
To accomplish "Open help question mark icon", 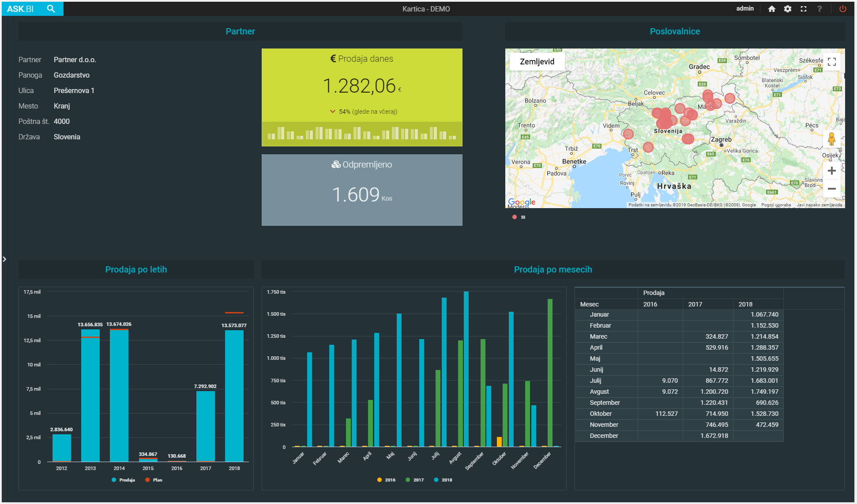I will [819, 9].
